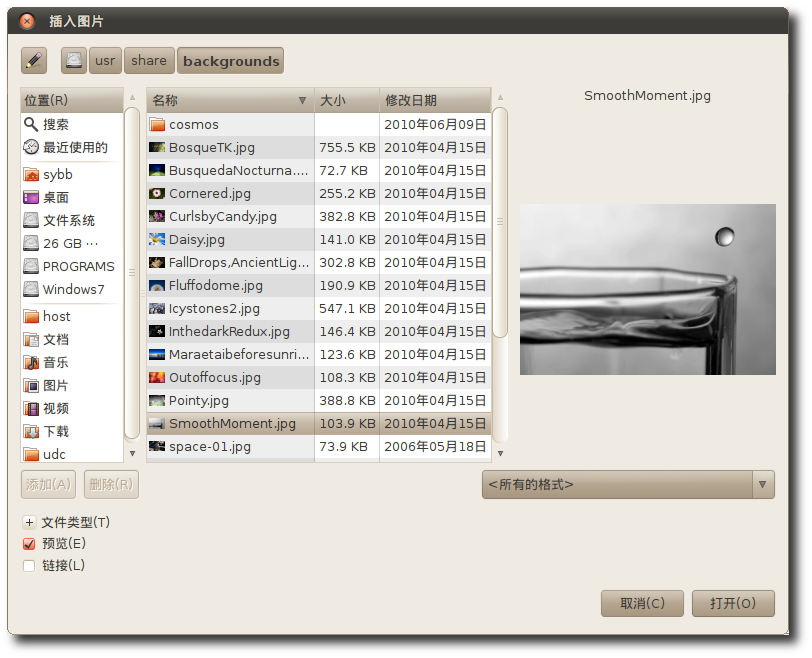Image resolution: width=812 pixels, height=658 pixels.
Task: Sort by 大小 column header
Action: pyautogui.click(x=347, y=100)
